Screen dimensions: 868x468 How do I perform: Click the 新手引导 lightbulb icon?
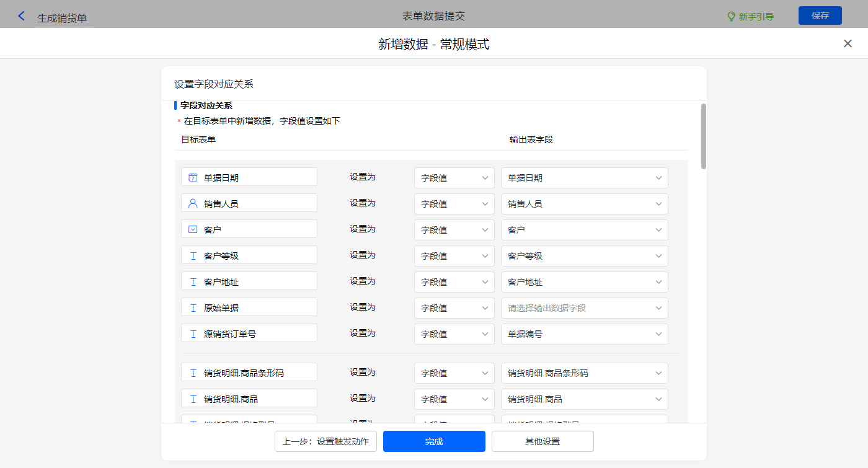(x=731, y=17)
